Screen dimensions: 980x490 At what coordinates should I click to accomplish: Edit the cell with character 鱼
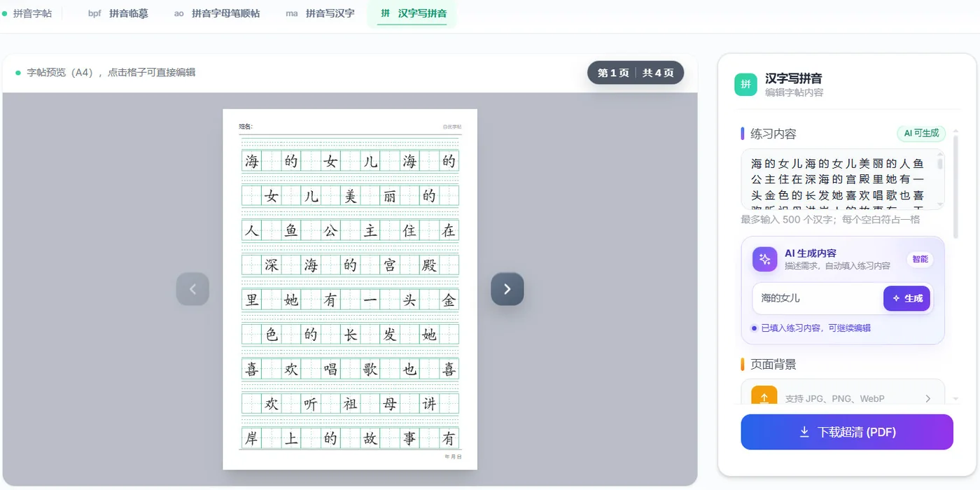(x=291, y=230)
